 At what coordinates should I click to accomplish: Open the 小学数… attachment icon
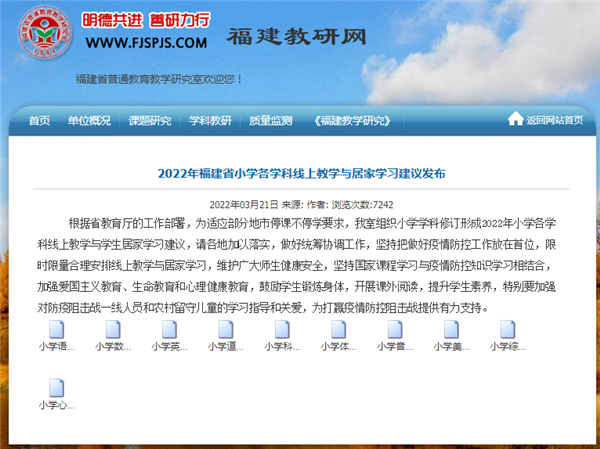113,330
